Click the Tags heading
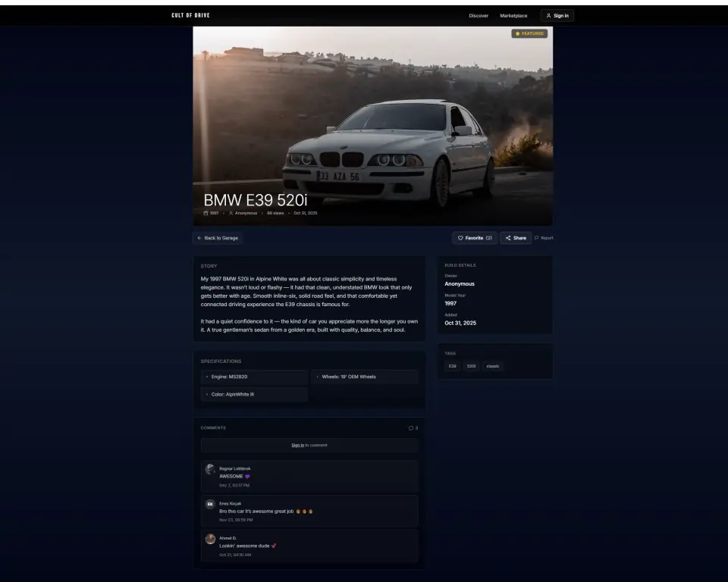 (x=450, y=354)
